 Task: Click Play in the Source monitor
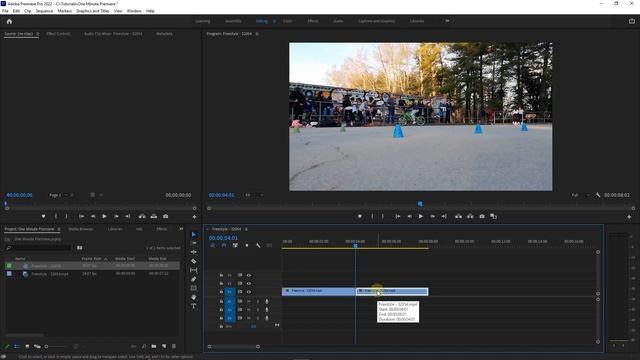tap(104, 216)
